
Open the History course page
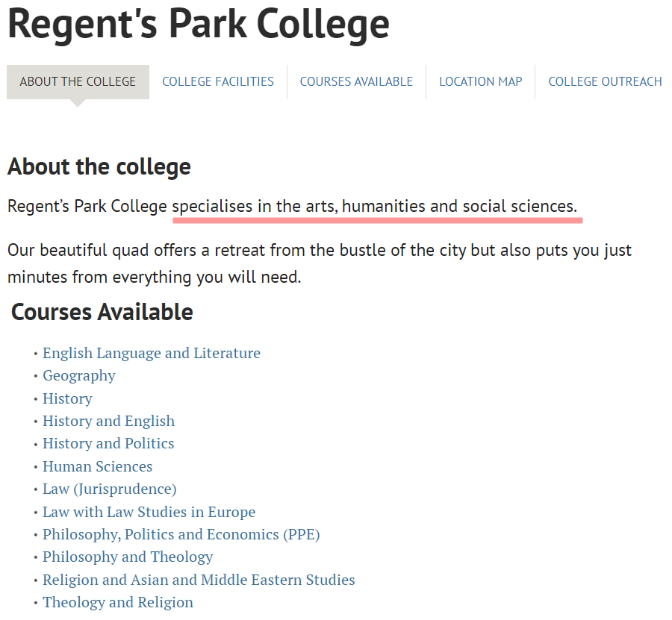(x=67, y=398)
